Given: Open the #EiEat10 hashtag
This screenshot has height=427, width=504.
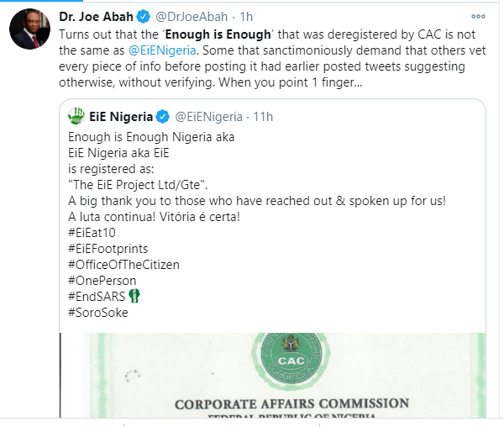Looking at the screenshot, I should point(91,232).
